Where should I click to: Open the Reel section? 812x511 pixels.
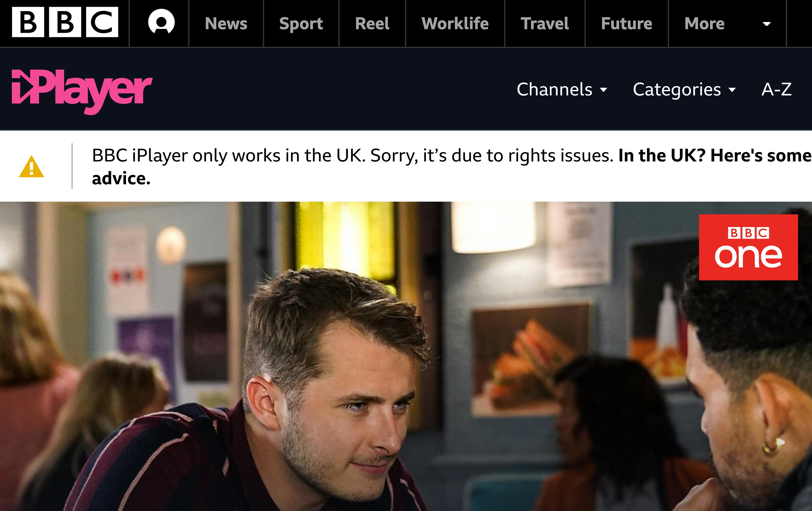click(x=372, y=23)
